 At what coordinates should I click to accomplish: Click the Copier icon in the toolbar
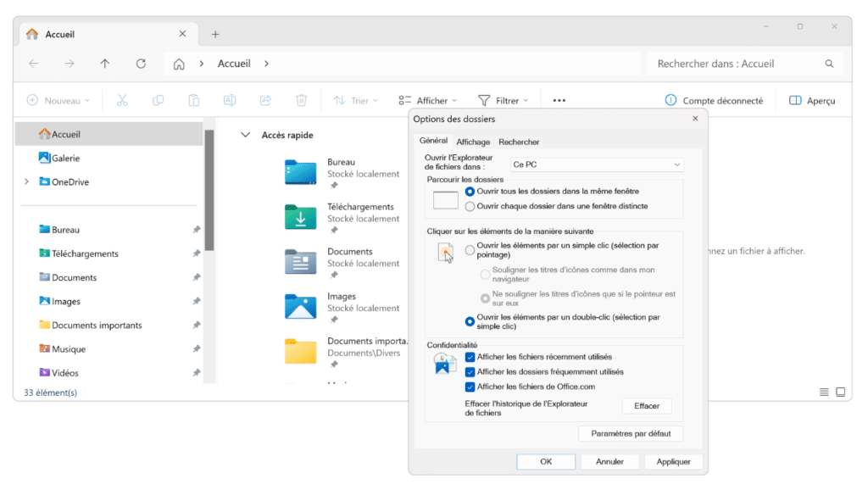tap(158, 100)
